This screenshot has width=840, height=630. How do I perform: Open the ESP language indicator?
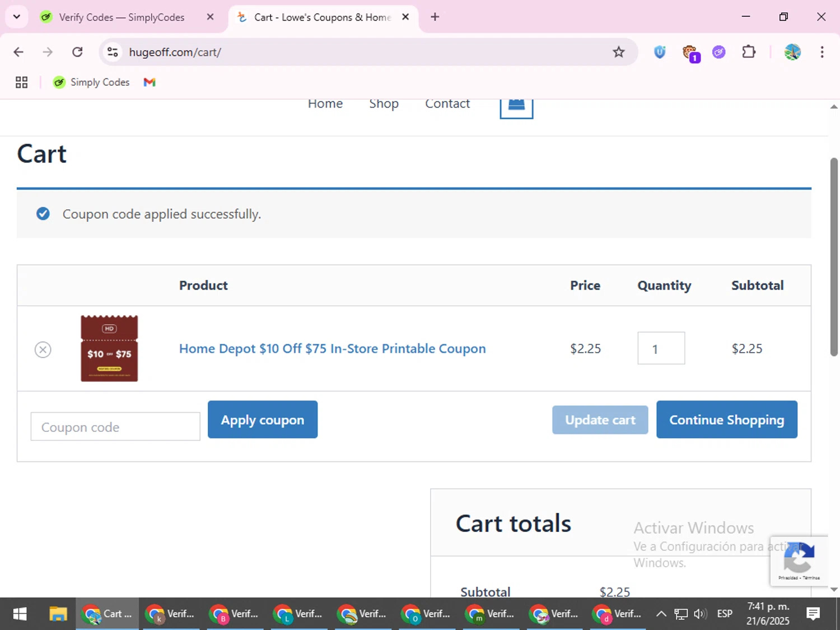point(725,614)
